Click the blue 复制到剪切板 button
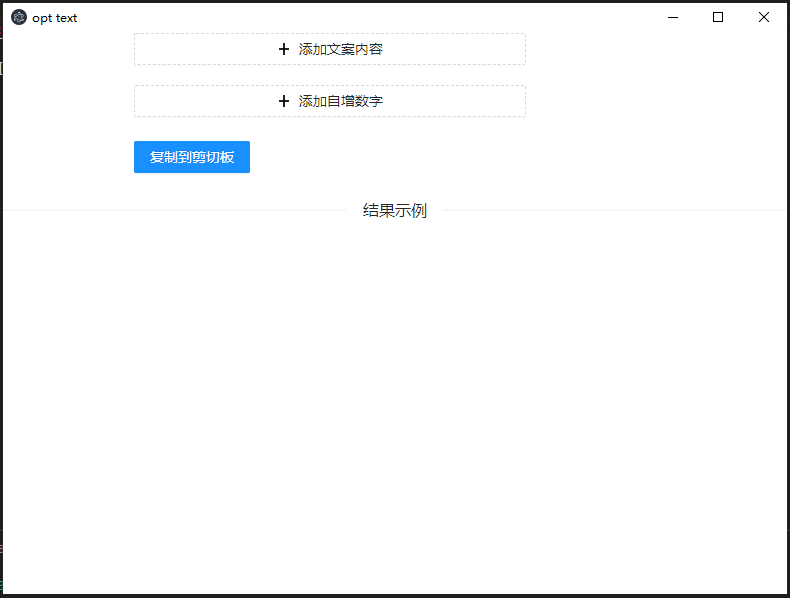Screen dimensions: 790x598 tap(192, 157)
